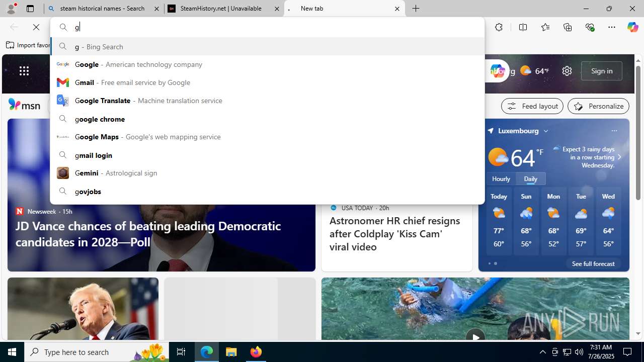Switch to steam historical names Search tab
Screen dimensions: 644x362
[104, 9]
